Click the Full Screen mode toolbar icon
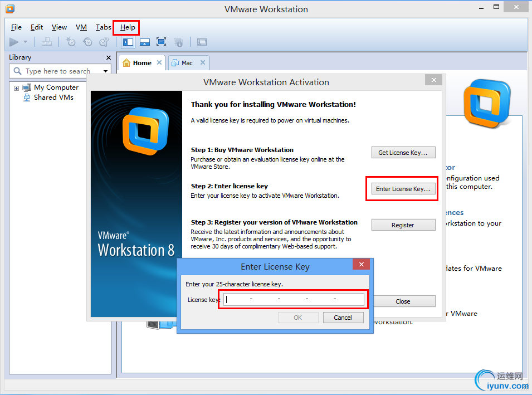532x395 pixels. click(161, 42)
